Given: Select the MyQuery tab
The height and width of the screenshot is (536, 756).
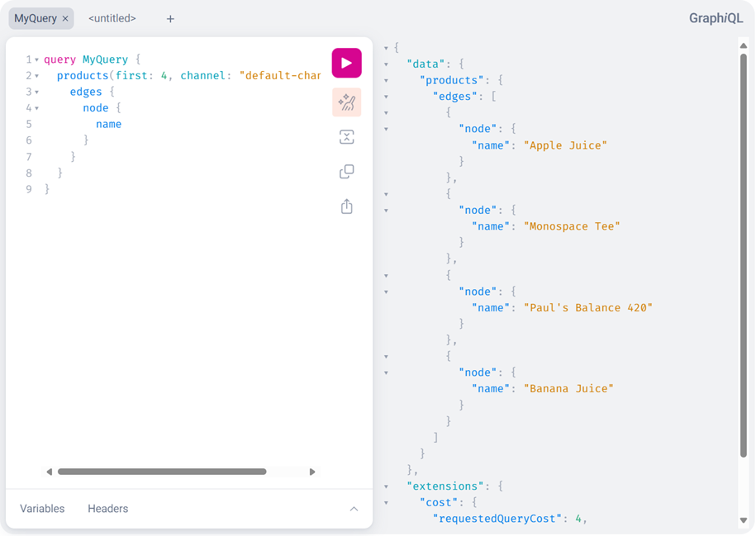Looking at the screenshot, I should pos(36,18).
